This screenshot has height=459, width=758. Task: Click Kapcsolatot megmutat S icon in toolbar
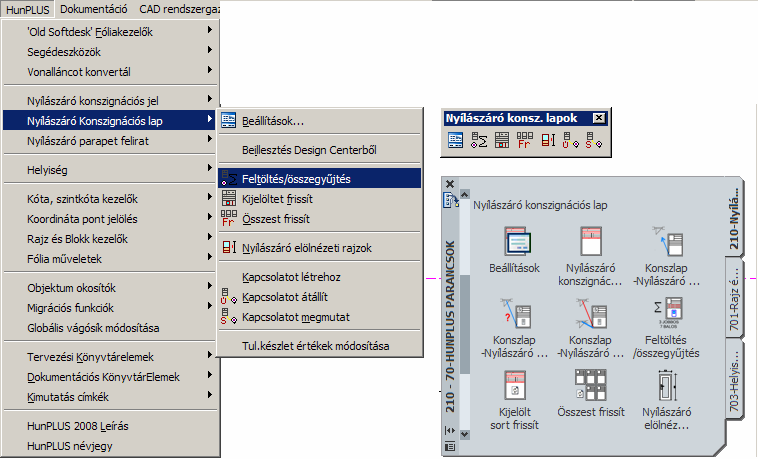tap(594, 140)
